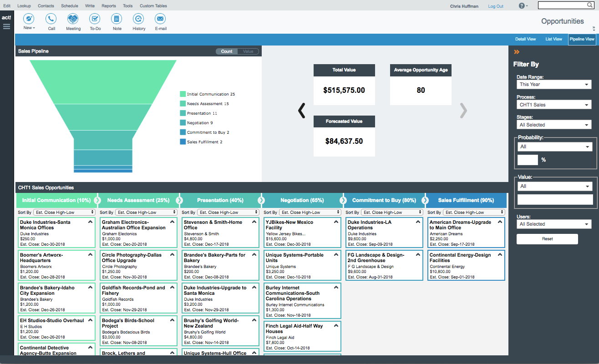The width and height of the screenshot is (599, 364).
Task: Open FG Landscape & Design-2nd Greenhouse card
Action: point(384,266)
